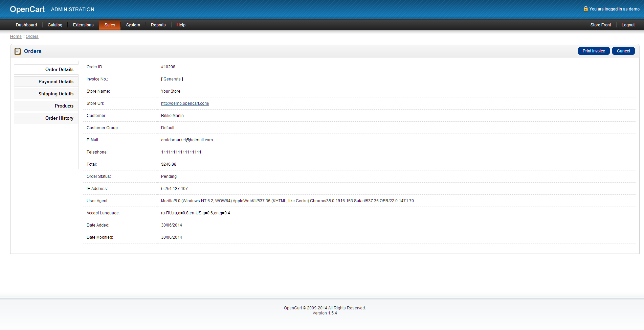Click the 'You are logged in as demo' text
Image resolution: width=644 pixels, height=330 pixels.
[x=614, y=9]
